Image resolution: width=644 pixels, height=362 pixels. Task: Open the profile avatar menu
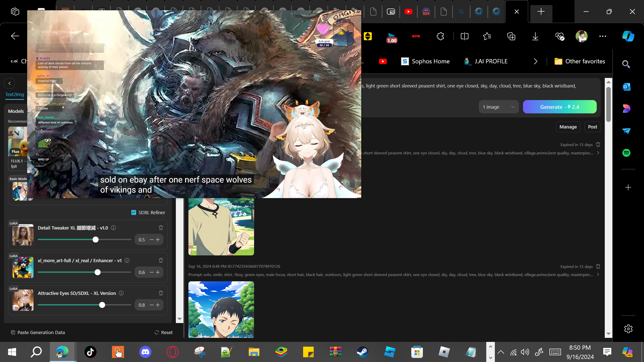(x=581, y=36)
